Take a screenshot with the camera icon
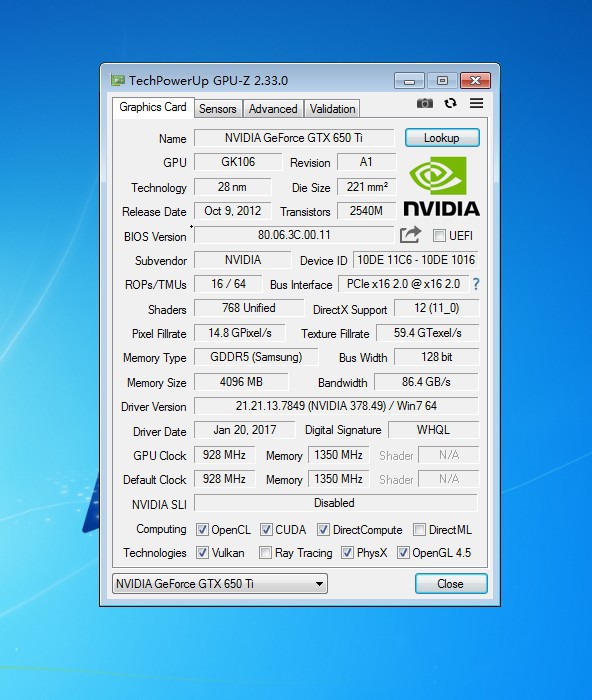The height and width of the screenshot is (700, 592). [x=425, y=104]
